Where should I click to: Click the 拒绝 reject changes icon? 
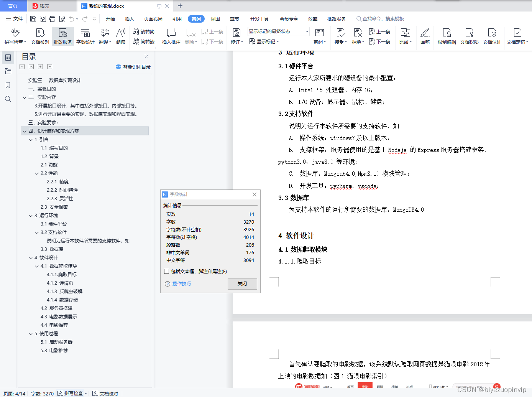pos(358,36)
